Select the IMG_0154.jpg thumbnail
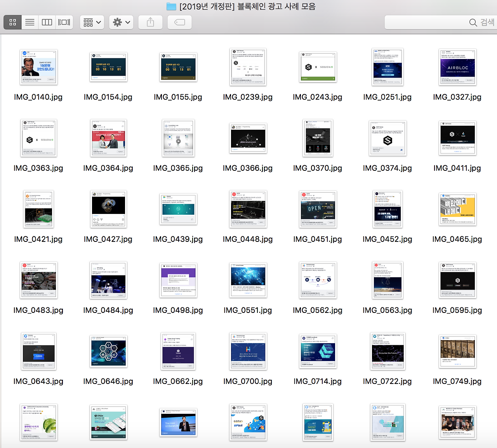 coord(108,67)
